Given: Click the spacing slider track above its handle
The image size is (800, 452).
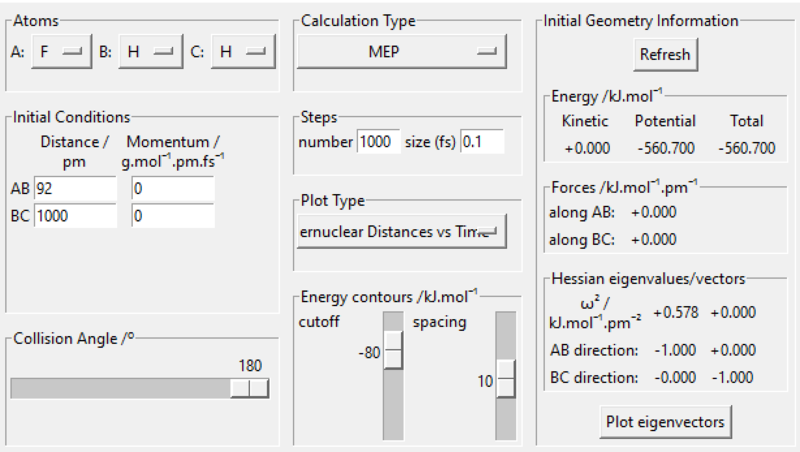Looking at the screenshot, I should [x=506, y=335].
